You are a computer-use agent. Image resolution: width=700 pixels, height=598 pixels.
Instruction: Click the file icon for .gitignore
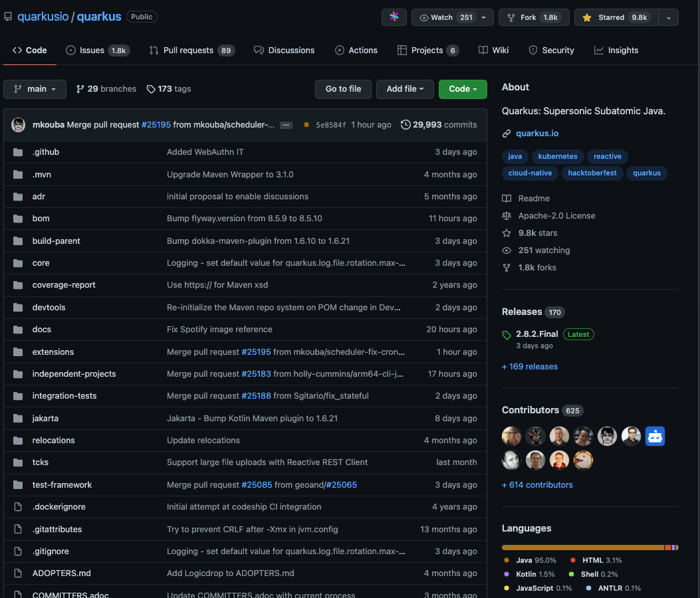tap(18, 551)
